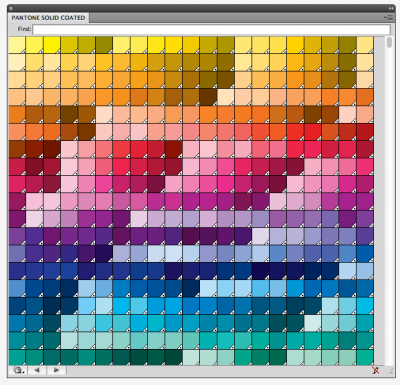Click the vertical scrollbar thumb at the top
Viewport: 400px width, 385px height.
[x=389, y=42]
